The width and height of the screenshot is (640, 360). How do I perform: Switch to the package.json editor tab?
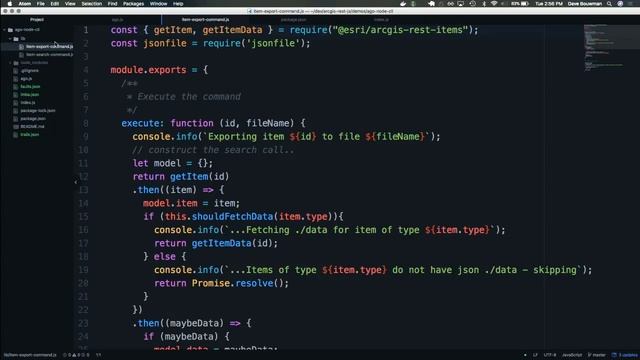pyautogui.click(x=293, y=20)
